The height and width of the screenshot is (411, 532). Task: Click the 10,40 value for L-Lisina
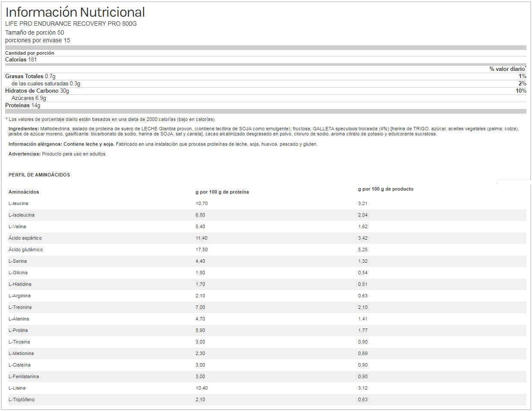click(202, 388)
